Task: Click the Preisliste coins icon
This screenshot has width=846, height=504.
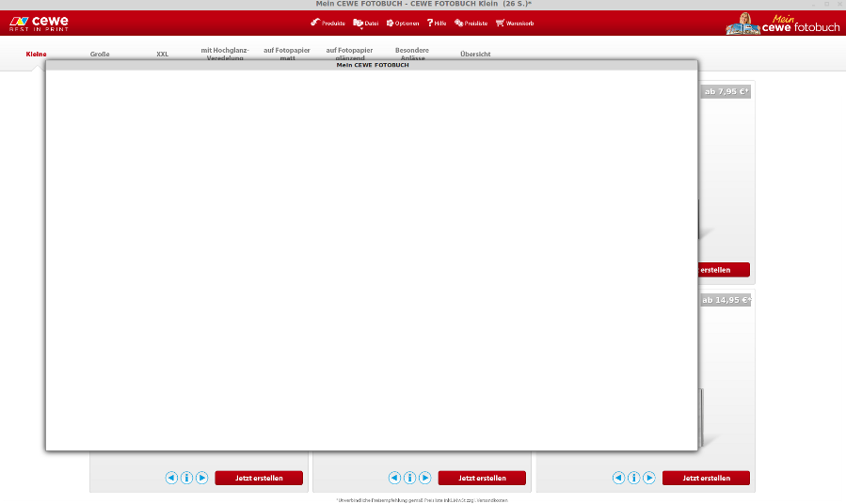Action: tap(458, 23)
